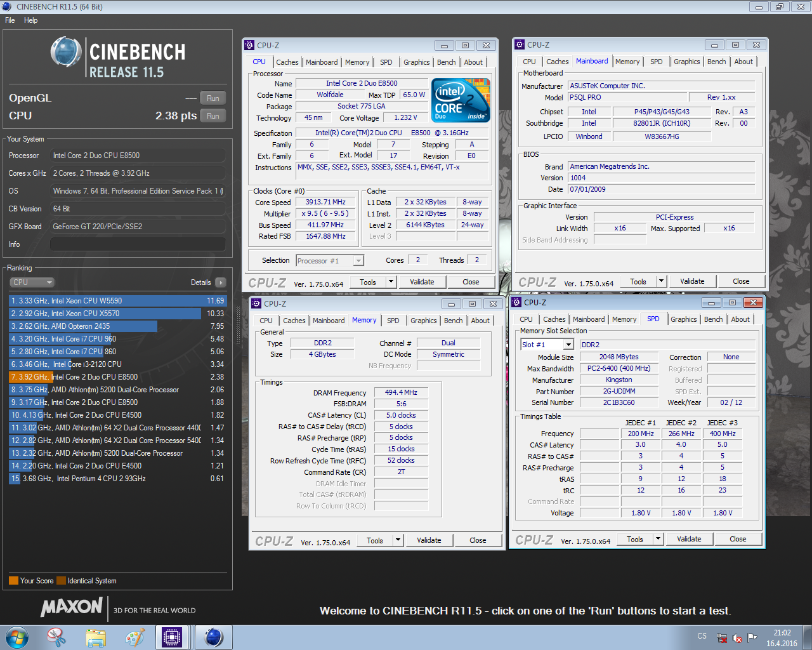Image resolution: width=812 pixels, height=650 pixels.
Task: Open Paint from the taskbar
Action: pos(134,637)
